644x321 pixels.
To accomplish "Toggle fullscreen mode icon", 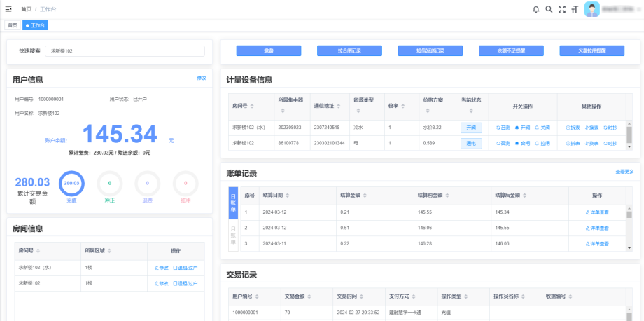I will click(561, 9).
